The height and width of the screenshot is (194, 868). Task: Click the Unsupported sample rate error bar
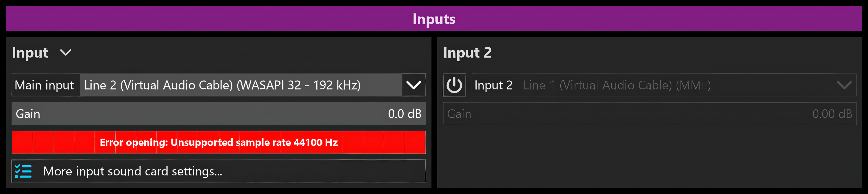[219, 142]
